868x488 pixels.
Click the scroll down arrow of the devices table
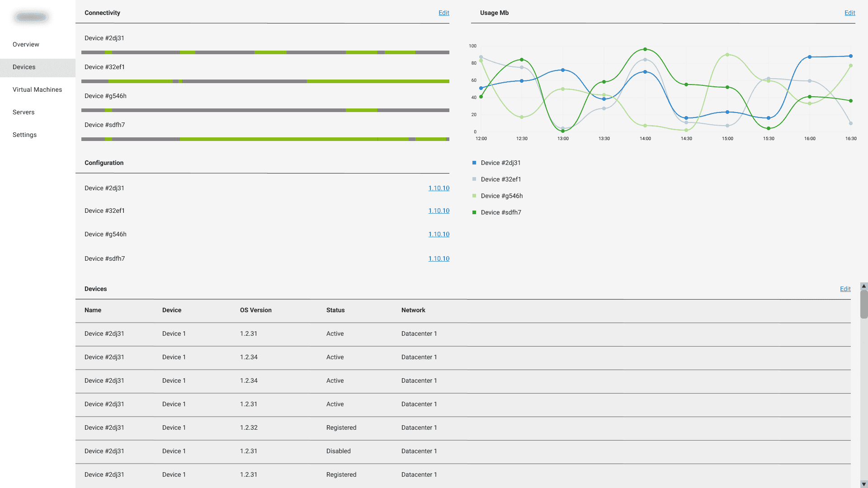(863, 484)
